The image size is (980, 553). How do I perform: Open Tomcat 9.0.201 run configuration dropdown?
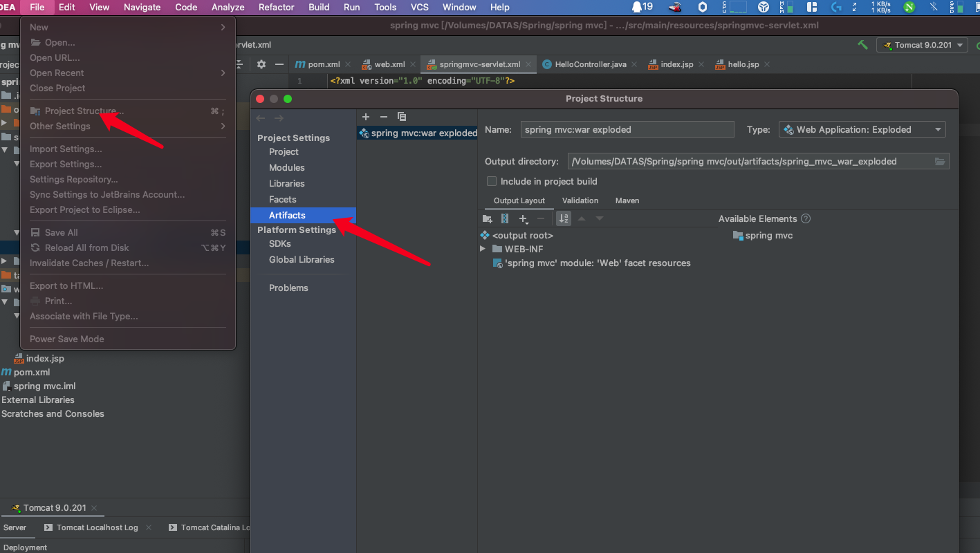click(922, 45)
